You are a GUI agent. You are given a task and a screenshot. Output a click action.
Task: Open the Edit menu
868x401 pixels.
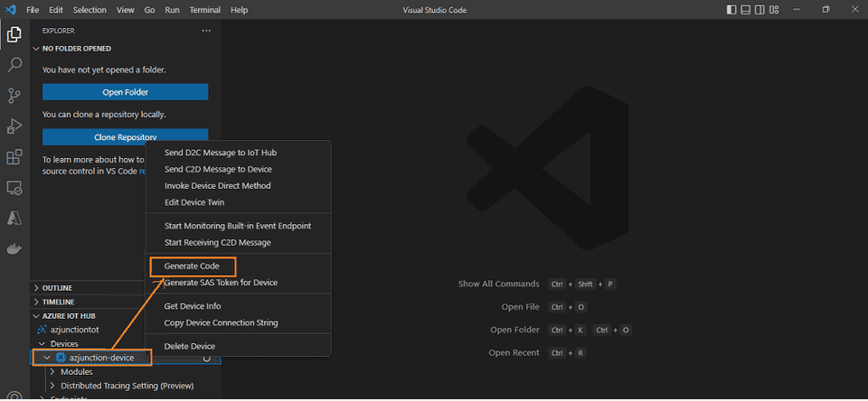coord(56,10)
